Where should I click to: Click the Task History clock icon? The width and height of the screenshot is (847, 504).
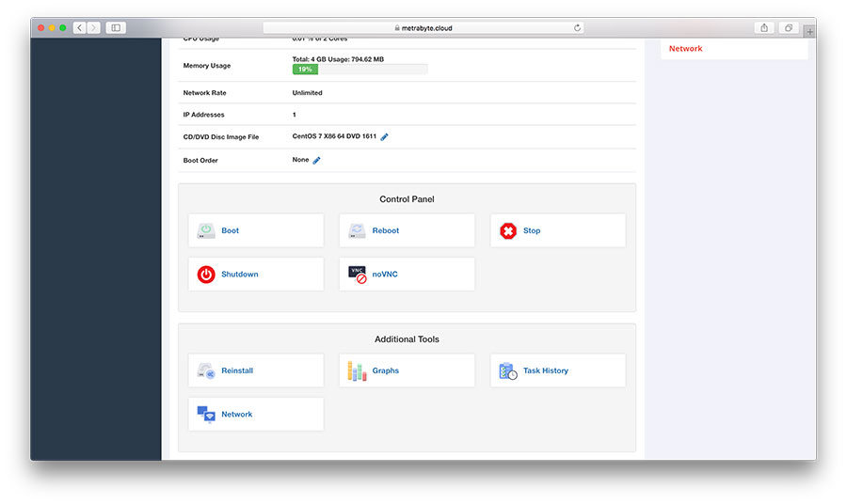[x=508, y=371]
